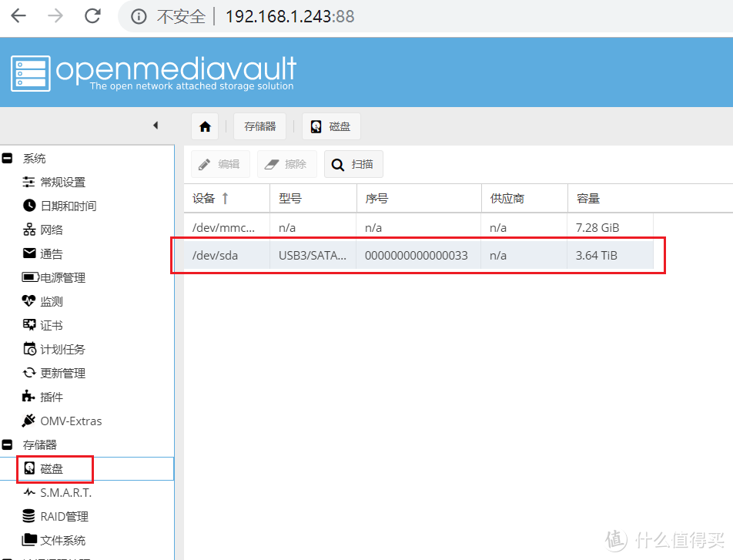Click the 扫描 button
Screen dimensions: 733x560
coord(353,164)
